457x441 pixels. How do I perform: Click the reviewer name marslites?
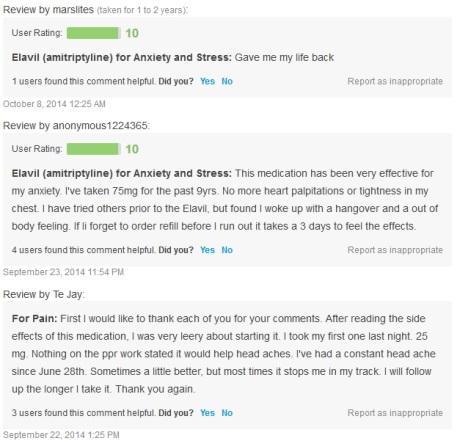73,10
